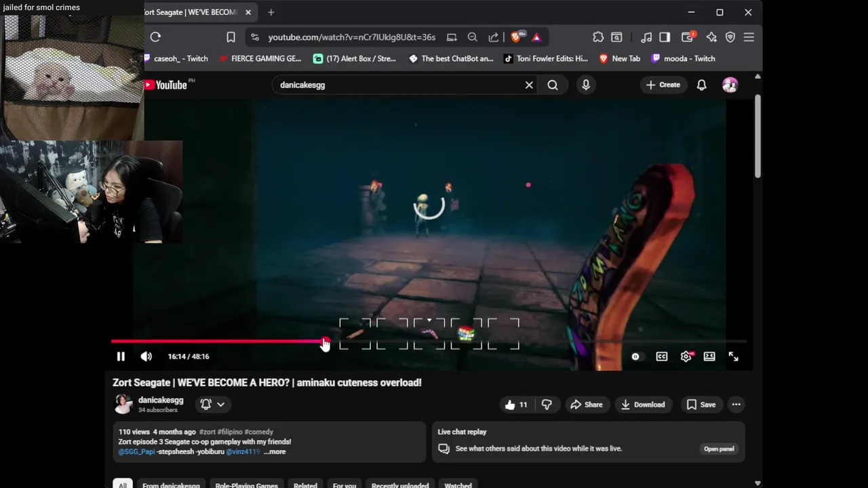Dislike the video with thumbs down
Screen dimensions: 868x488
[x=547, y=405]
